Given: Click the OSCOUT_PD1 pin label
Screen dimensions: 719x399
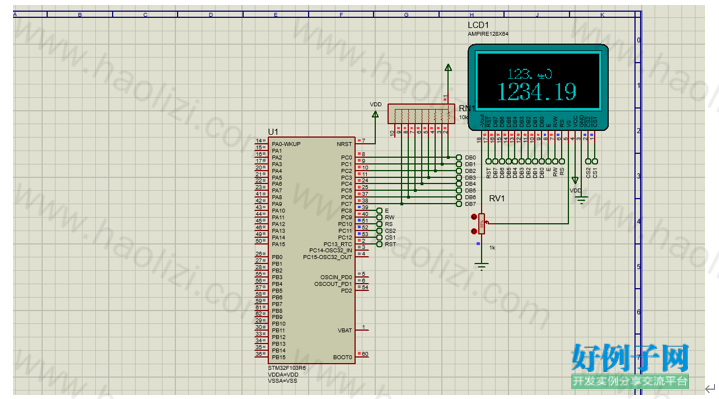Looking at the screenshot, I should click(x=333, y=284).
